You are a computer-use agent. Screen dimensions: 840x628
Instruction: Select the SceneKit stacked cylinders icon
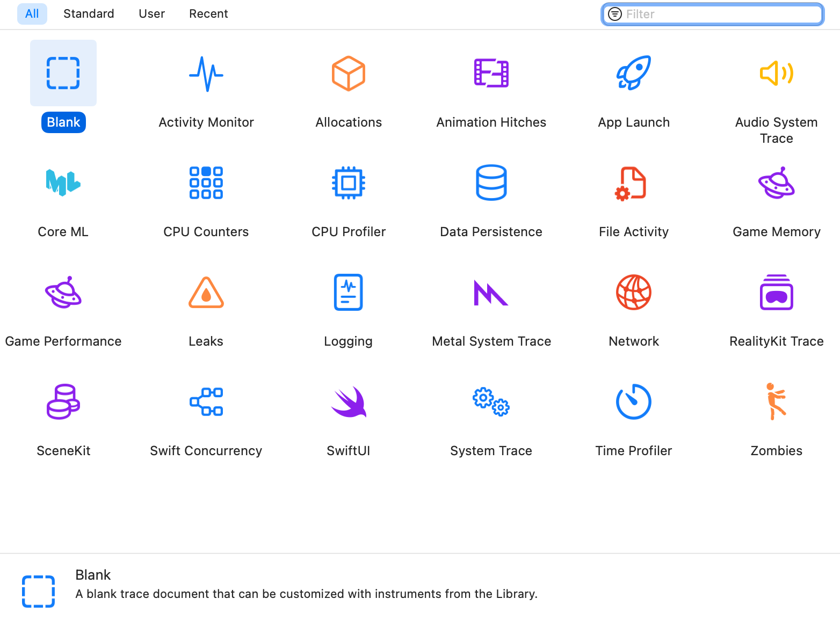pyautogui.click(x=63, y=401)
